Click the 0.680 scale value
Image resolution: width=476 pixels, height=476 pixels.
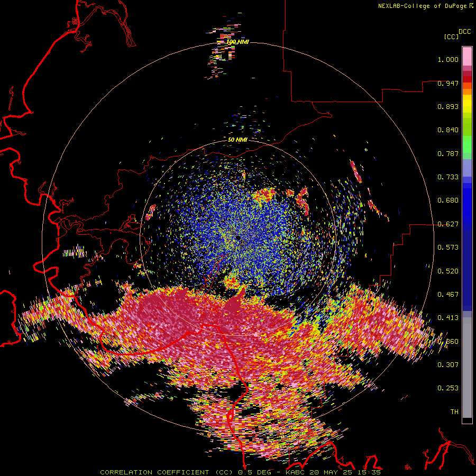448,200
